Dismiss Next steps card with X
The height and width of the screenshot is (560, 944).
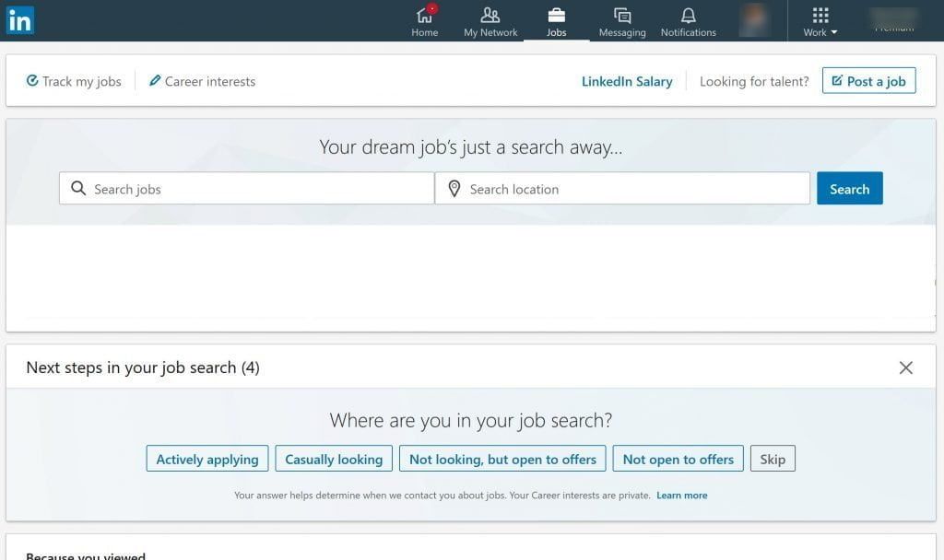pos(905,367)
